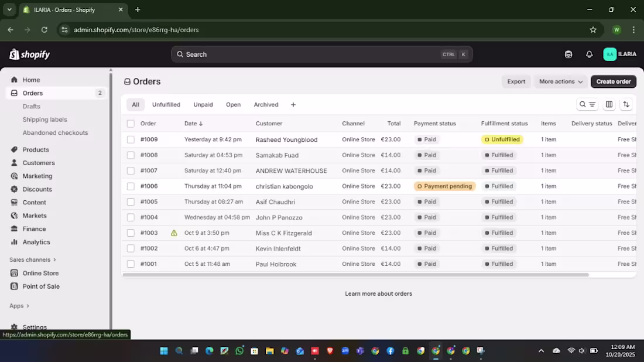Open the notifications bell

589,54
